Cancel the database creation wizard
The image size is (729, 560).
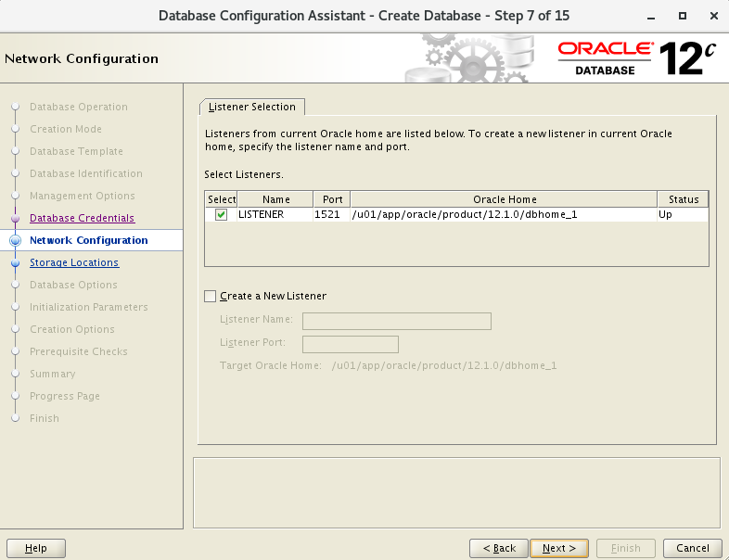(x=693, y=548)
